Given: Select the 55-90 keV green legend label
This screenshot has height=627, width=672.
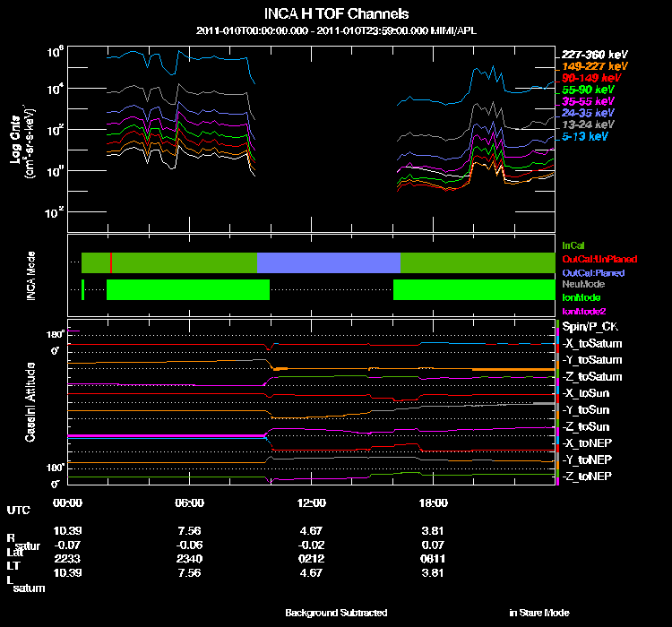Looking at the screenshot, I should pos(588,90).
